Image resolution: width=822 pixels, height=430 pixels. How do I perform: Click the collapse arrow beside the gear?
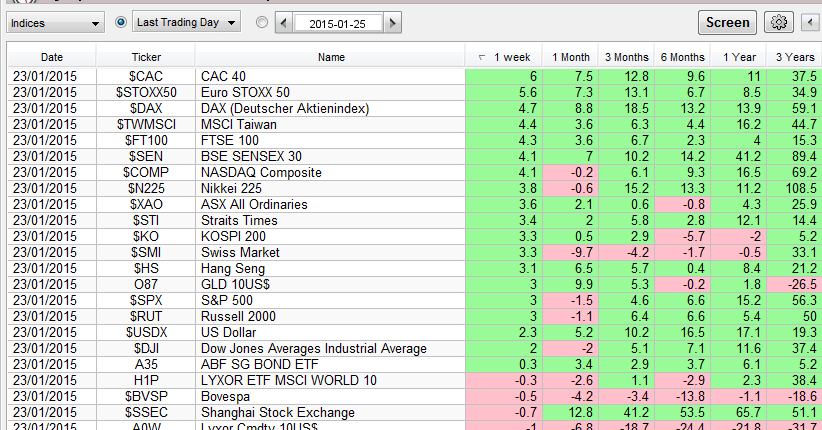pos(811,22)
